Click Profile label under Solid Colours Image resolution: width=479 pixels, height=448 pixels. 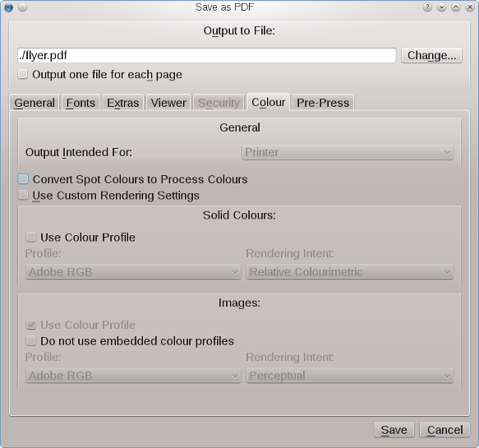click(x=43, y=253)
